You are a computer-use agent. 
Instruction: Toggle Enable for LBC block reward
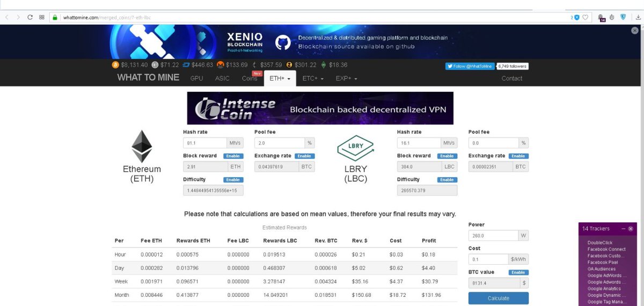coord(447,156)
